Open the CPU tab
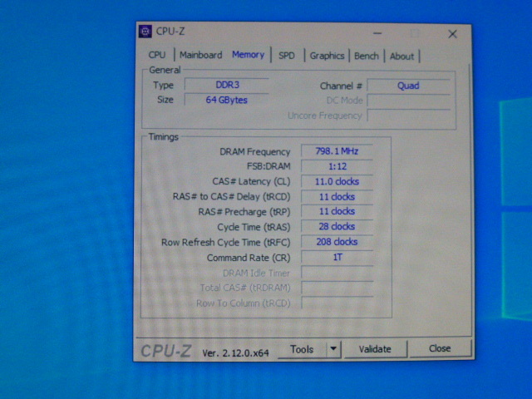532x399 pixels. coord(157,55)
